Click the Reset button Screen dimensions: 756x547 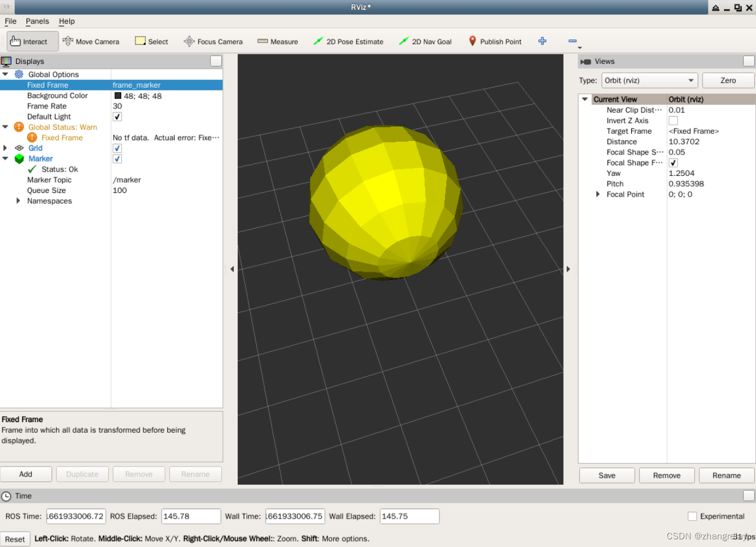pyautogui.click(x=15, y=539)
